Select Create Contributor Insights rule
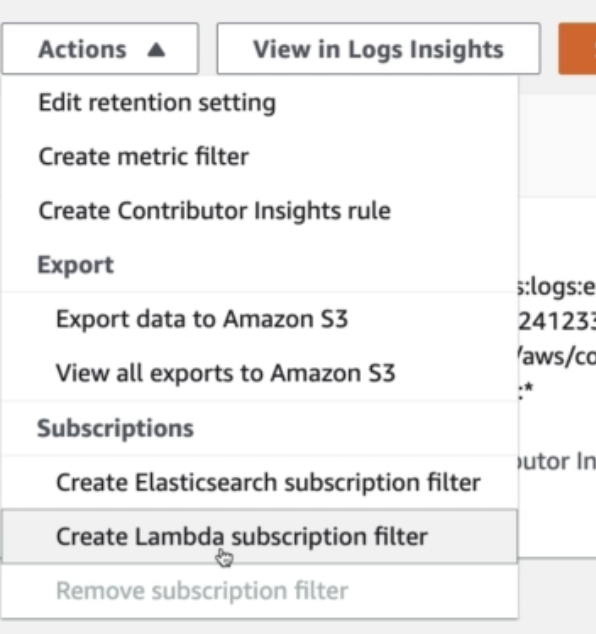Screen dimensions: 596x634 [x=215, y=211]
